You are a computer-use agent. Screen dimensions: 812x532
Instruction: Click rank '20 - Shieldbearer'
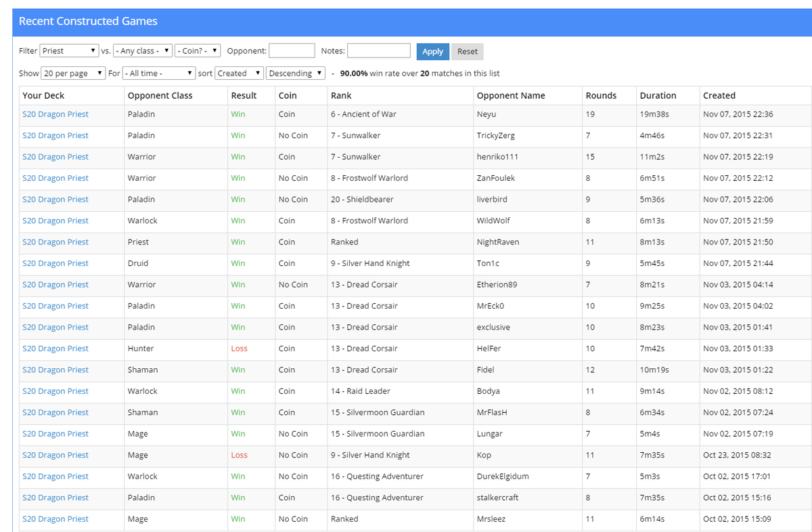363,200
